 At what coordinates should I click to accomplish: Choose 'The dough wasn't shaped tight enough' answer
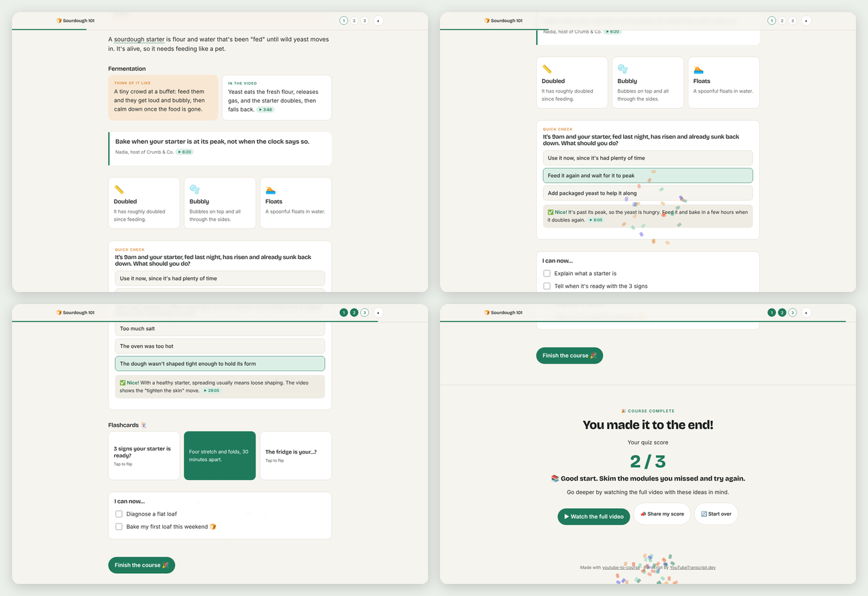tap(220, 364)
